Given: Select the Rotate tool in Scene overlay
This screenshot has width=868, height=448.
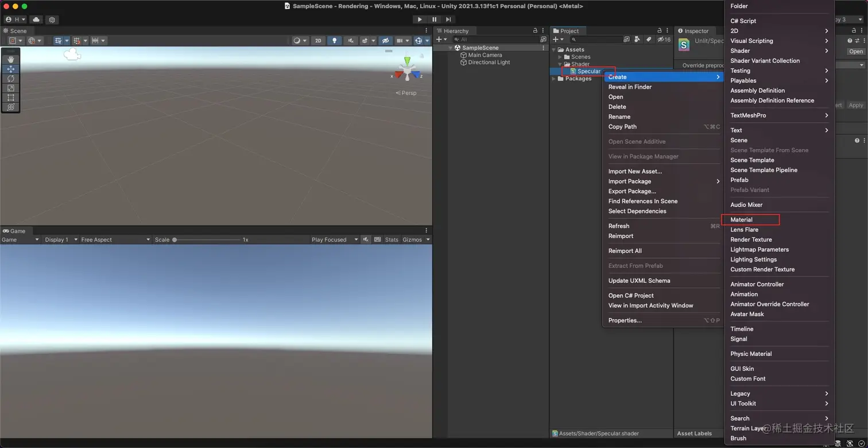Looking at the screenshot, I should point(10,79).
